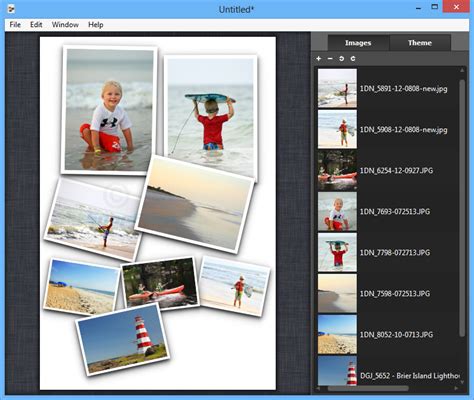Open the Edit menu
This screenshot has height=400, width=474.
36,25
